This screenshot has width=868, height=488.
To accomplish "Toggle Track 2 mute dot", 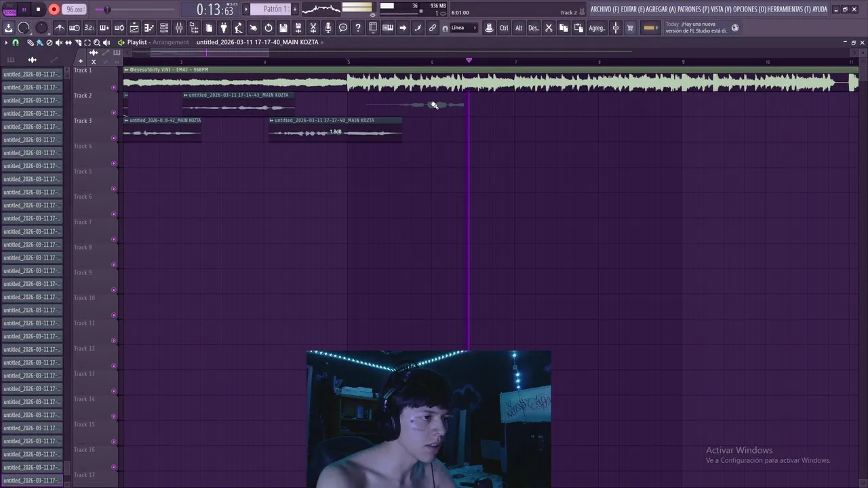I will (113, 113).
